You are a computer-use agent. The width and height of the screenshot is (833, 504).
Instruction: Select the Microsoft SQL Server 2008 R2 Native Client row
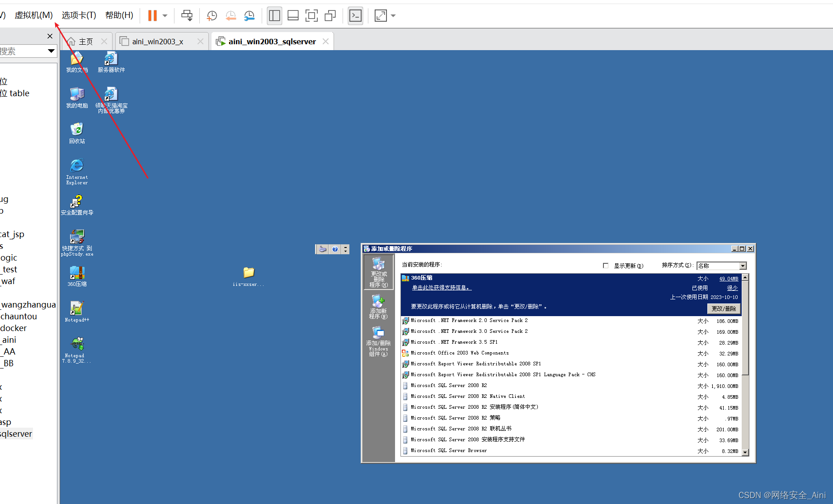pyautogui.click(x=571, y=397)
